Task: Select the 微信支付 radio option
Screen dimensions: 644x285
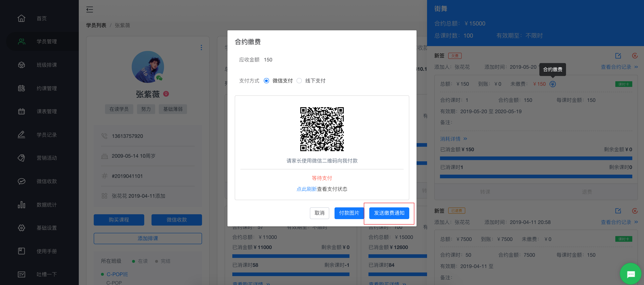Action: 266,81
